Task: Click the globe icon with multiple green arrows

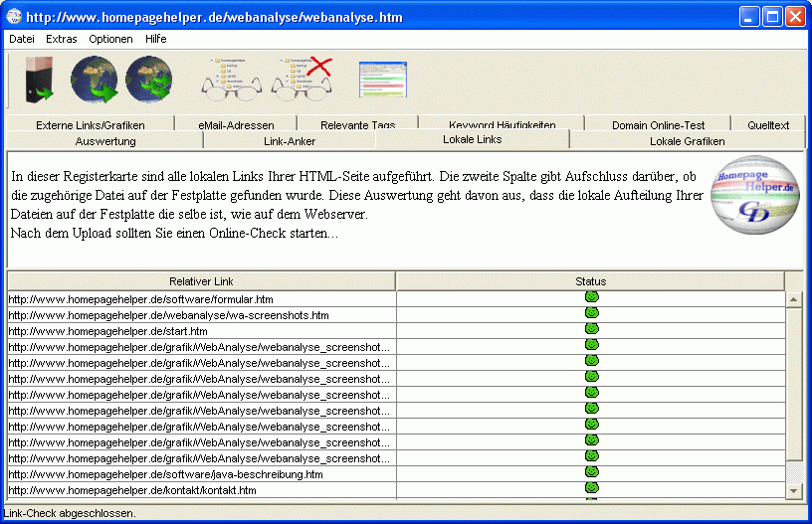Action: (x=148, y=80)
